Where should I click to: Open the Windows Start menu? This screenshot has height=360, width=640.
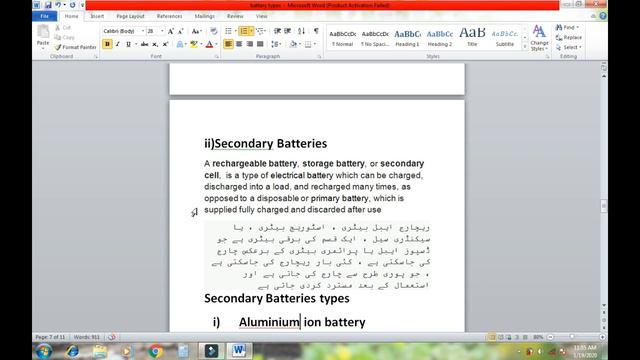pos(44,351)
